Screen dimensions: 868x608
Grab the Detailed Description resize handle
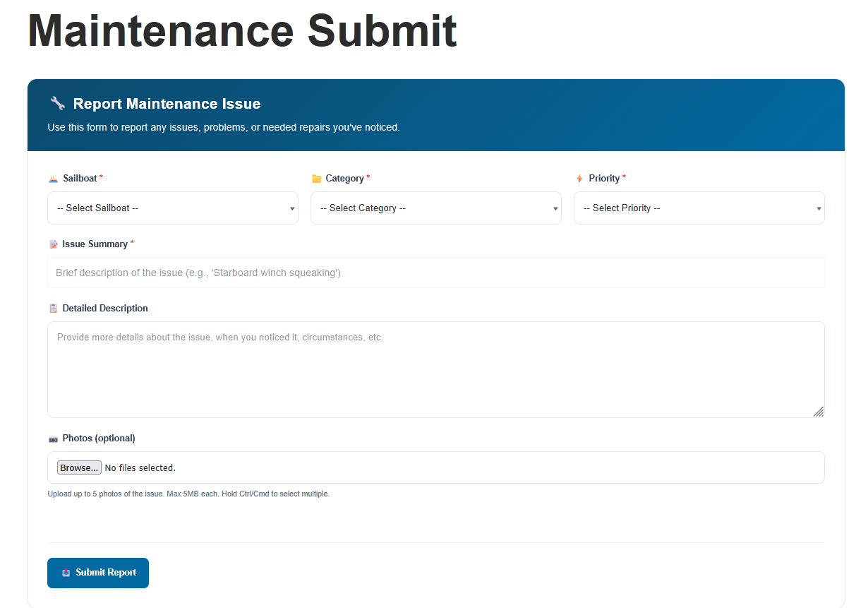click(818, 411)
